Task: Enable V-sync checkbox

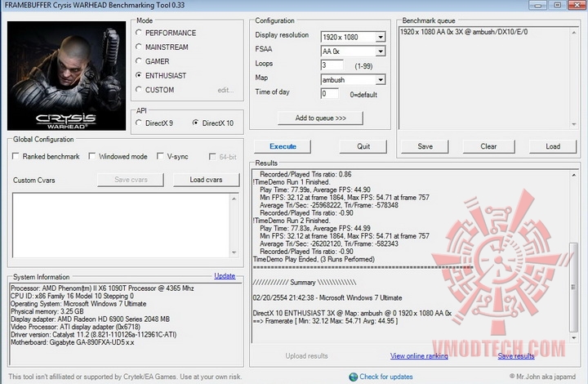Action: 160,156
